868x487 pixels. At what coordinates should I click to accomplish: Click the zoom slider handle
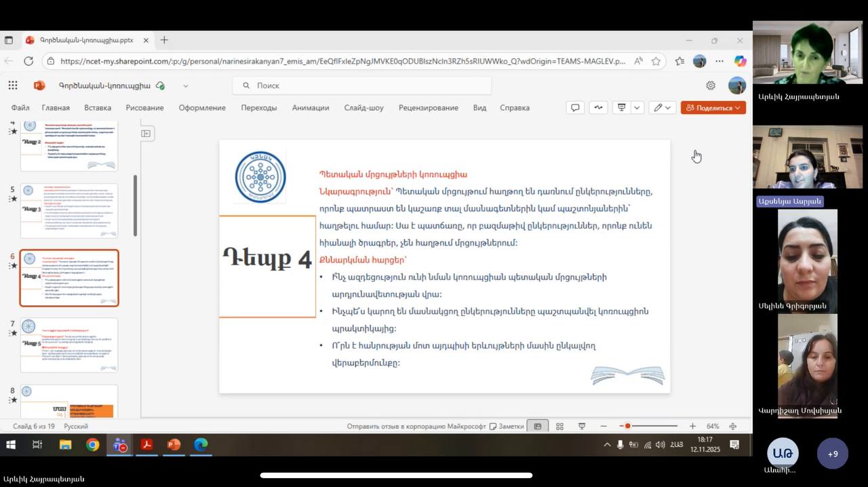[628, 427]
